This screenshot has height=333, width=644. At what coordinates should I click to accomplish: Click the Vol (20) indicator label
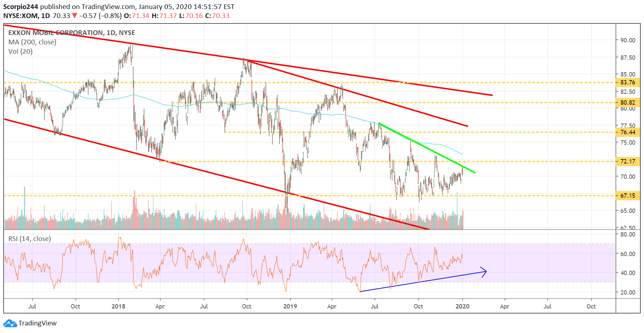click(x=21, y=52)
